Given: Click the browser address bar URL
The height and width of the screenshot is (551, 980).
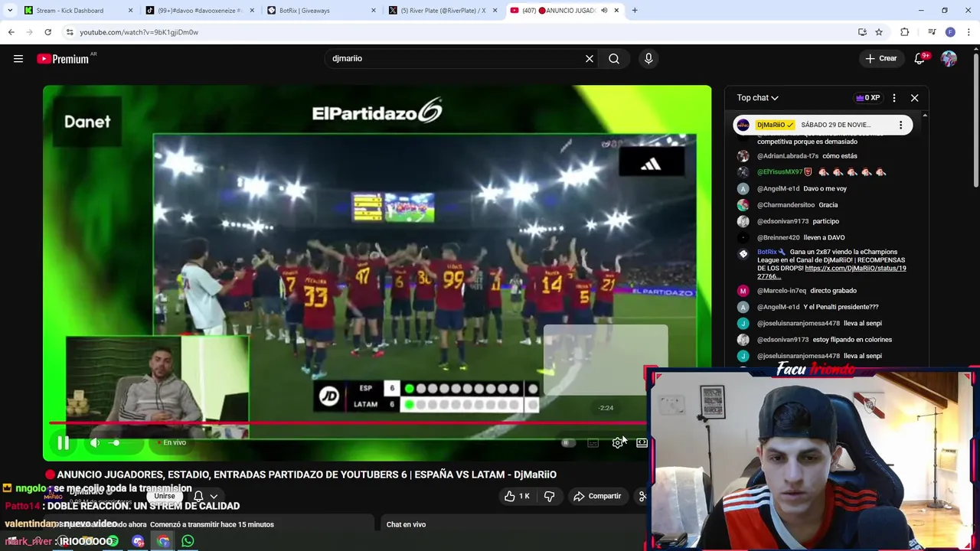Looking at the screenshot, I should [139, 32].
